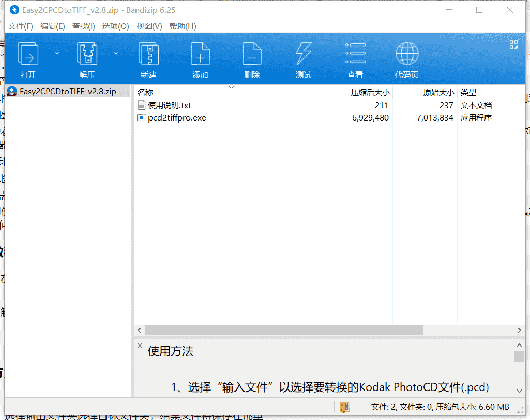
Task: Open the 文件(F) menu
Action: coord(21,26)
